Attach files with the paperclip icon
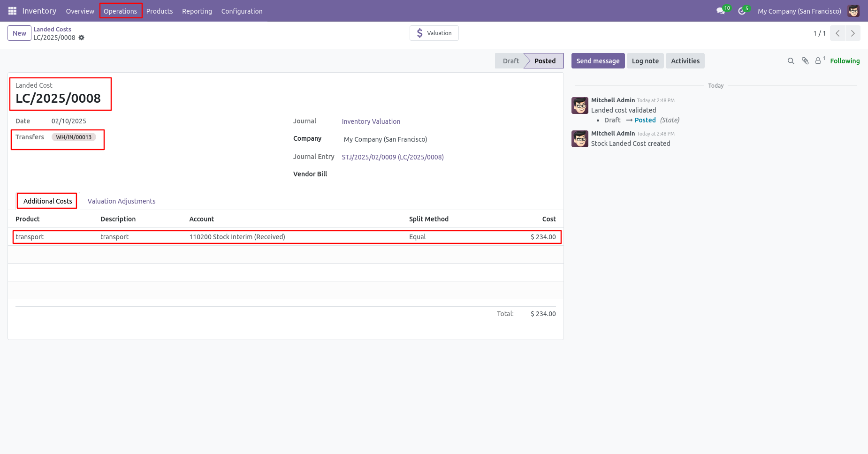868x454 pixels. click(x=805, y=61)
